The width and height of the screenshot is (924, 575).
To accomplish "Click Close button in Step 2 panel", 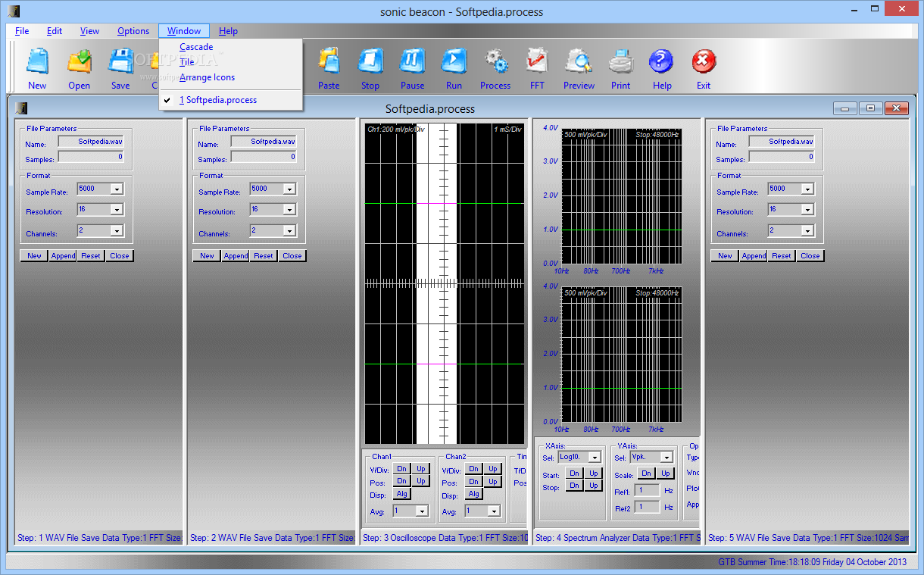I will (x=292, y=256).
